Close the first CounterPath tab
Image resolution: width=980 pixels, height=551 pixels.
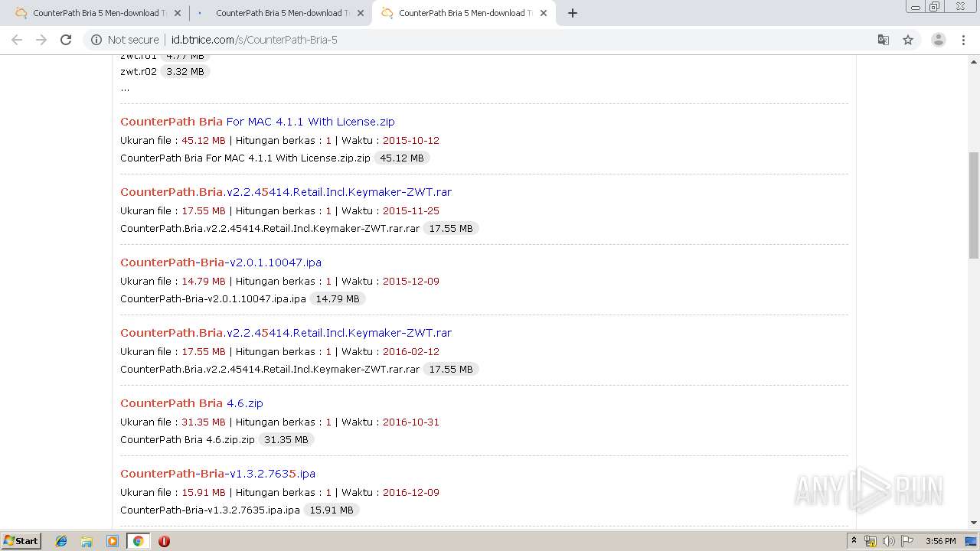(x=178, y=13)
